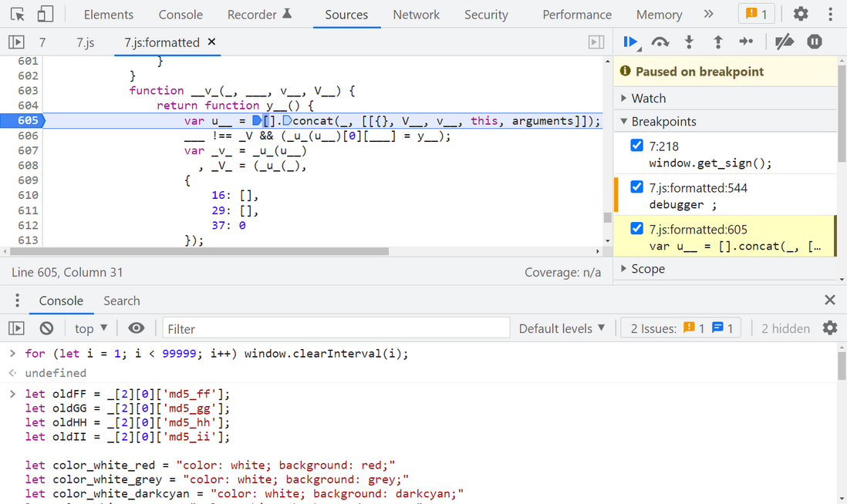847x504 pixels.
Task: Switch to the Elements tab
Action: pyautogui.click(x=109, y=15)
